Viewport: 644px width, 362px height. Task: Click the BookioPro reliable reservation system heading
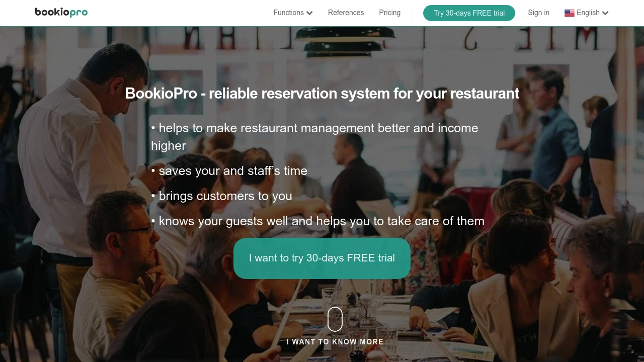322,94
